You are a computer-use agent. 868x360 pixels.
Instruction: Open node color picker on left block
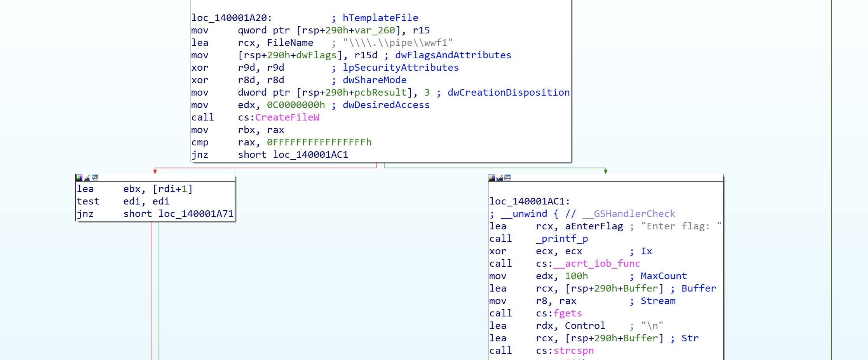[x=79, y=178]
